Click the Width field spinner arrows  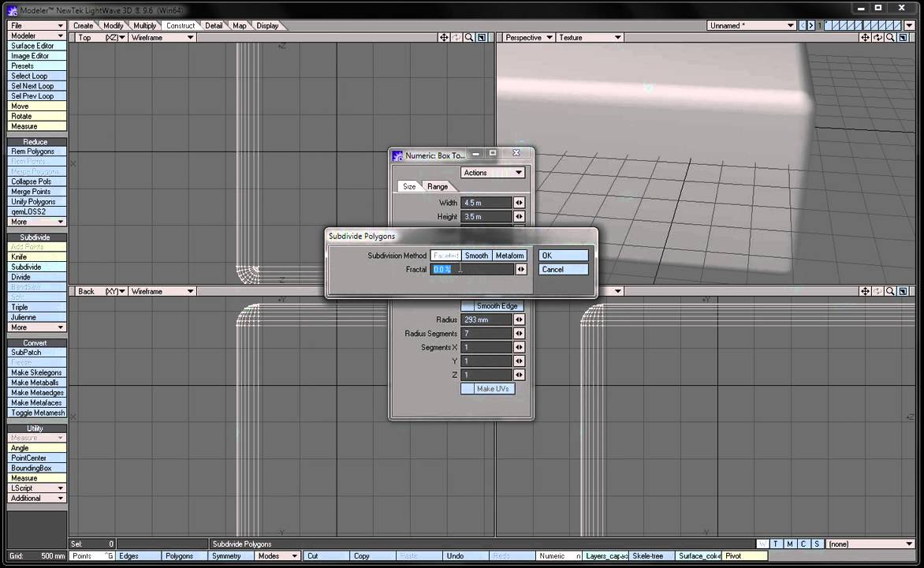tap(520, 202)
